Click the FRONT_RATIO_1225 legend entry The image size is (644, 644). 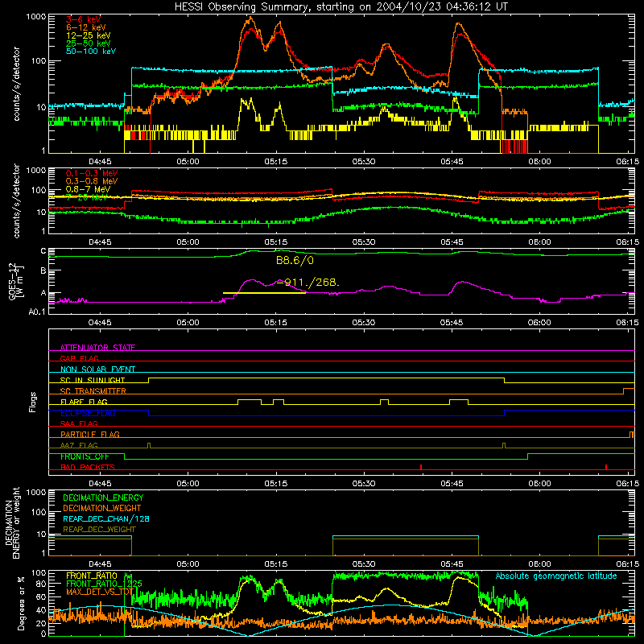click(x=104, y=584)
